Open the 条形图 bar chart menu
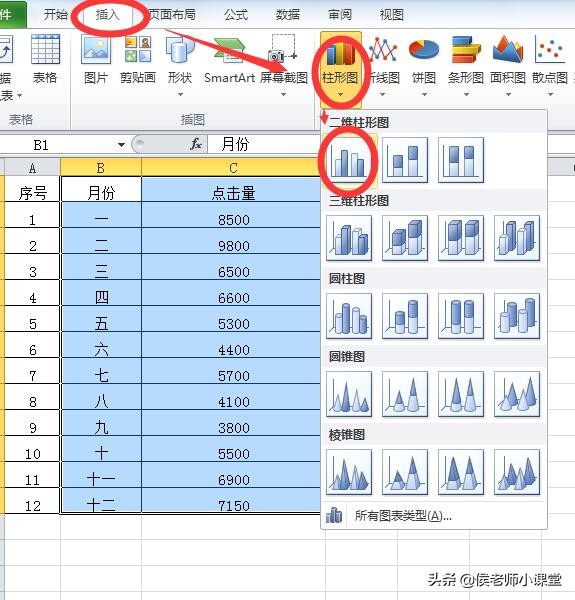The height and width of the screenshot is (600, 575). (x=466, y=65)
